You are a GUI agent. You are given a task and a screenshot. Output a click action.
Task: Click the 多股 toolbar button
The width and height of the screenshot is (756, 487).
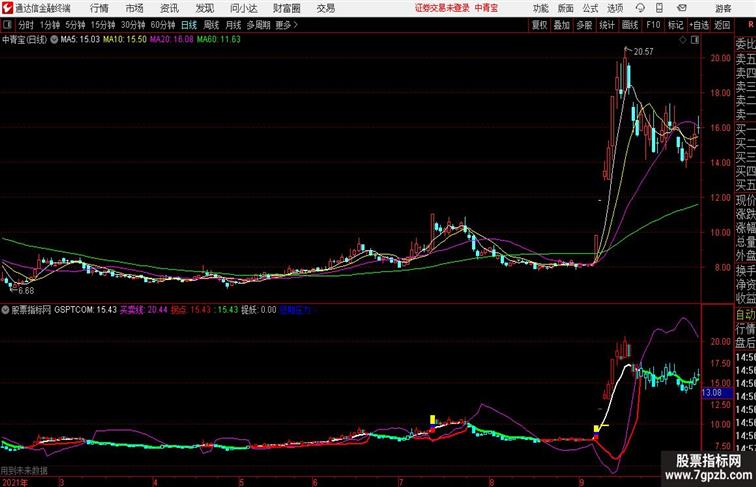(x=584, y=25)
